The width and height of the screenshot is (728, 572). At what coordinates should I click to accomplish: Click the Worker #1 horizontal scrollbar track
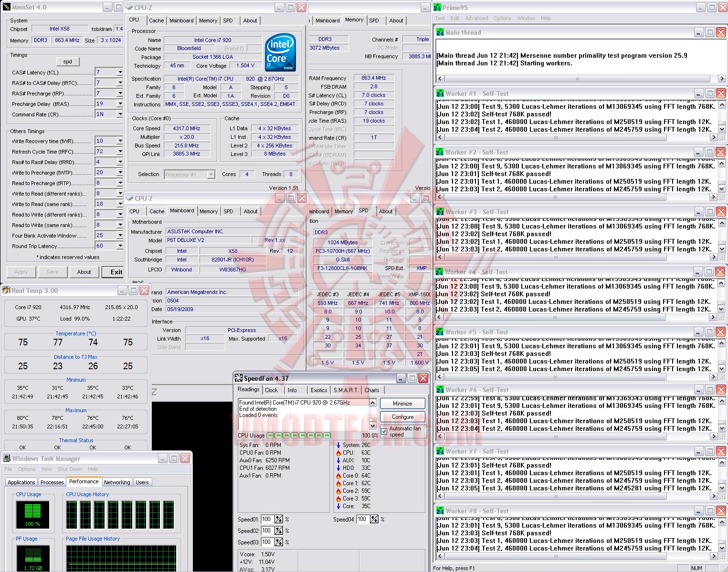[577, 137]
